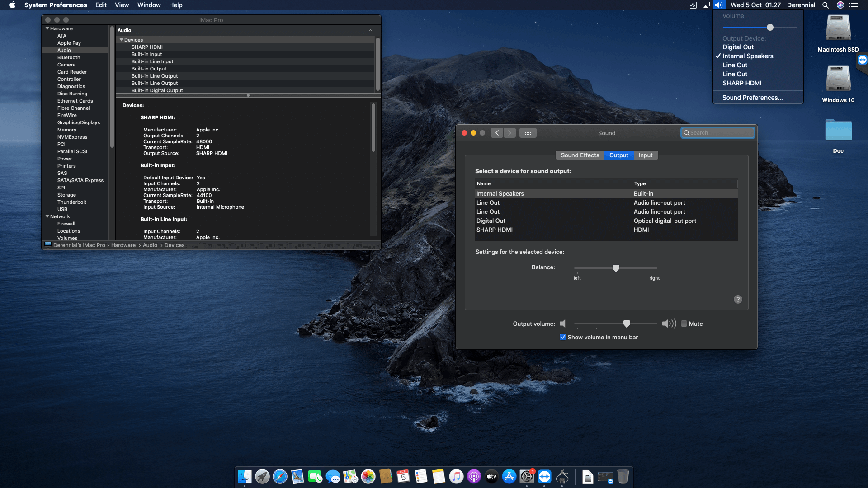Open the Window menu in menu bar
This screenshot has width=868, height=488.
pos(149,5)
